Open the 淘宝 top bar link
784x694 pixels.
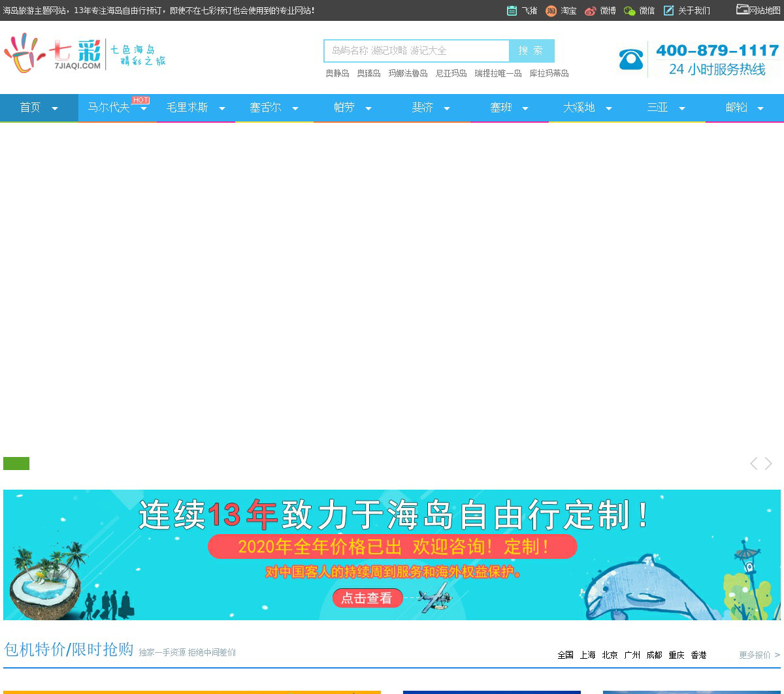tap(569, 11)
